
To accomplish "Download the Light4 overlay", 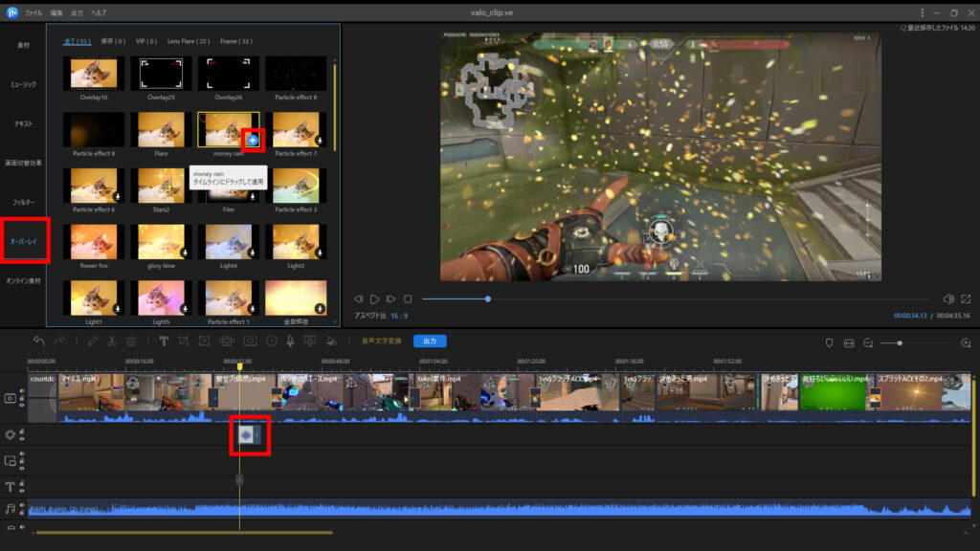I will 252,253.
